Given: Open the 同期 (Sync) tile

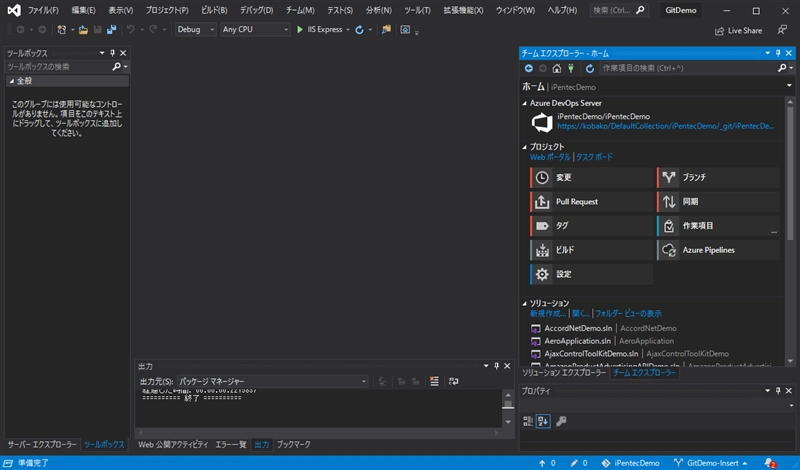Looking at the screenshot, I should (x=718, y=202).
